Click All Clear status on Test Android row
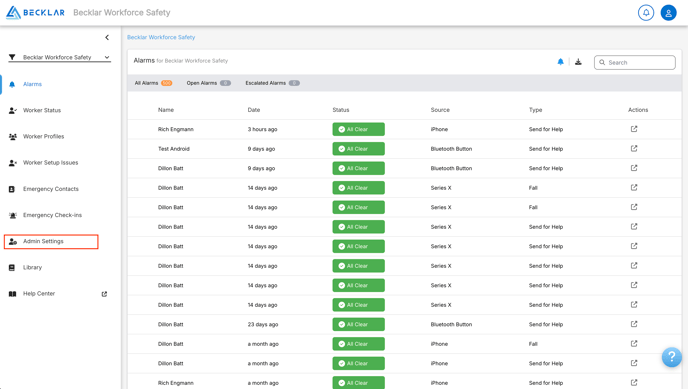This screenshot has width=688, height=389. (x=358, y=149)
